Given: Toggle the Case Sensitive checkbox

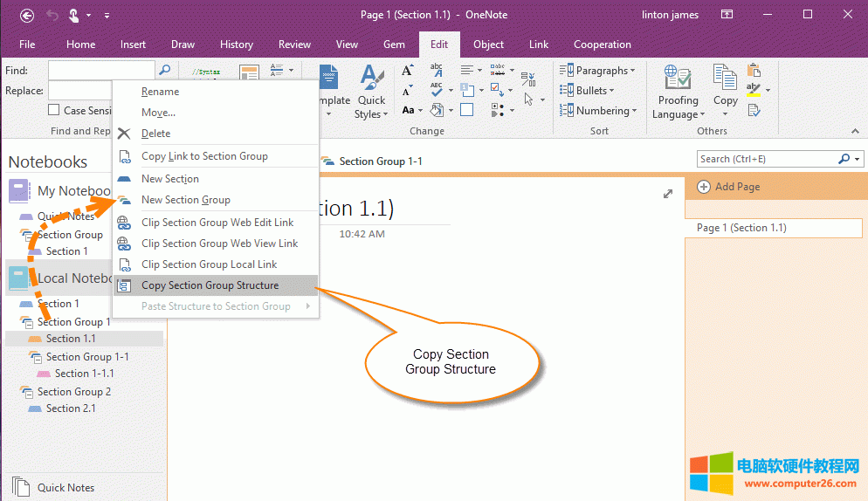Looking at the screenshot, I should [54, 111].
